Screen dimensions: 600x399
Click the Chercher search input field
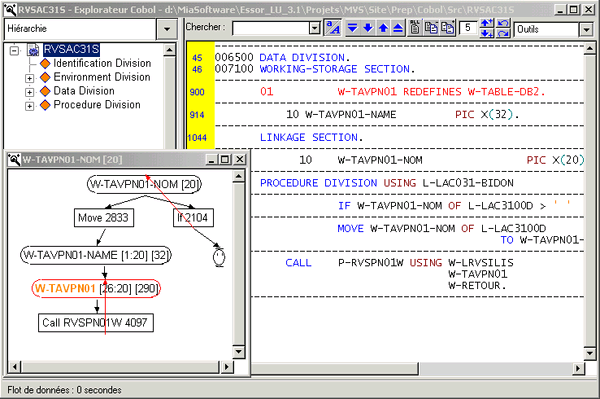tap(271, 28)
